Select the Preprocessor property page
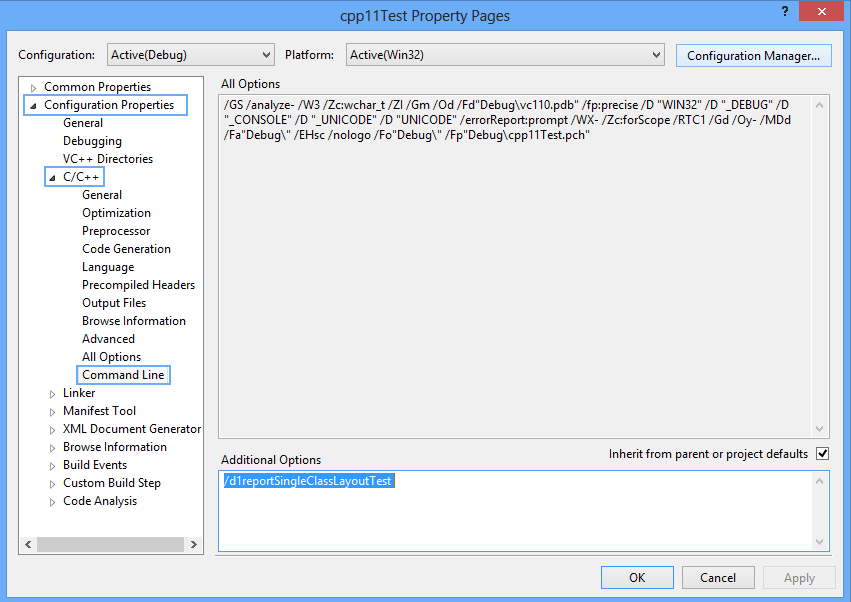The width and height of the screenshot is (851, 602). coord(116,231)
